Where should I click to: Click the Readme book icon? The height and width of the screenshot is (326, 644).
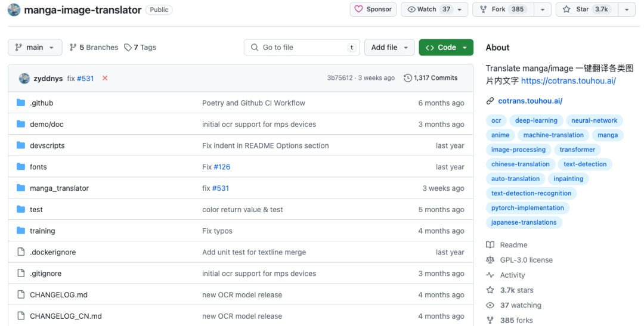pyautogui.click(x=490, y=245)
